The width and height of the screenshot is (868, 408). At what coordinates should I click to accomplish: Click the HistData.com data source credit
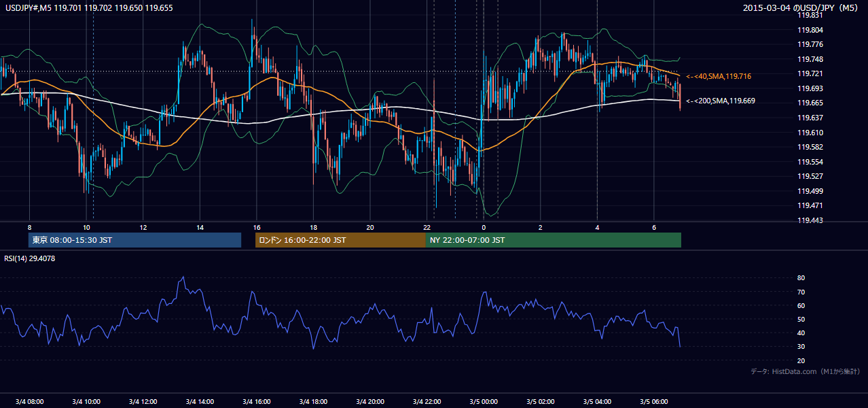[805, 371]
